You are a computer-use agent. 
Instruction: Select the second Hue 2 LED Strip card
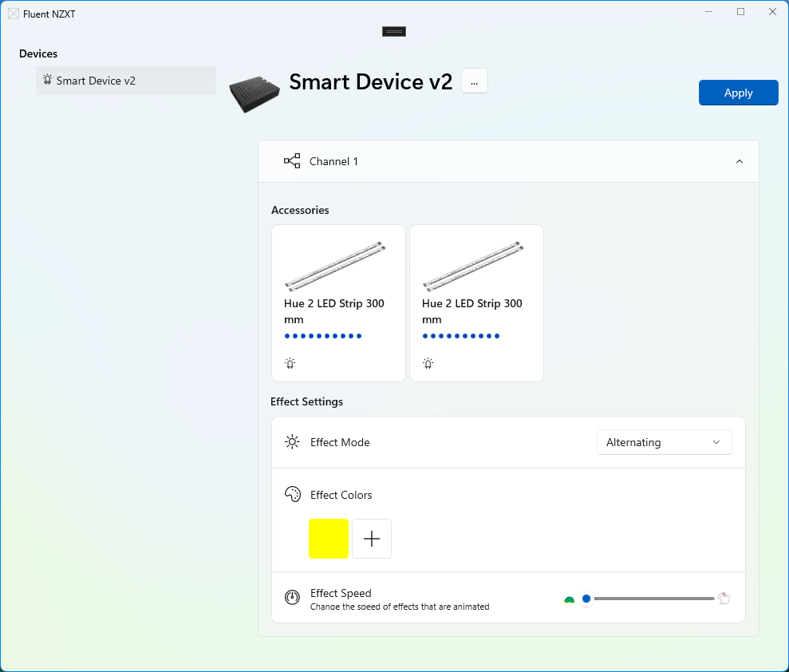[x=476, y=303]
